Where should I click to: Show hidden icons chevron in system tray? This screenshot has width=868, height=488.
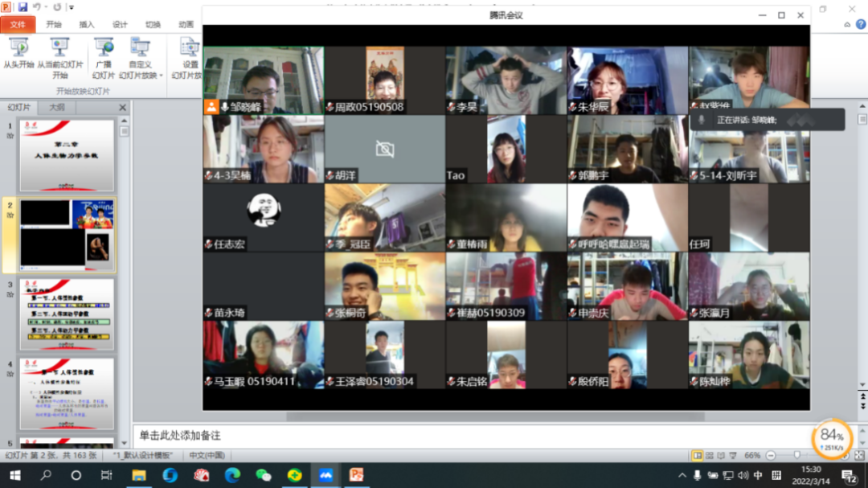pyautogui.click(x=682, y=475)
